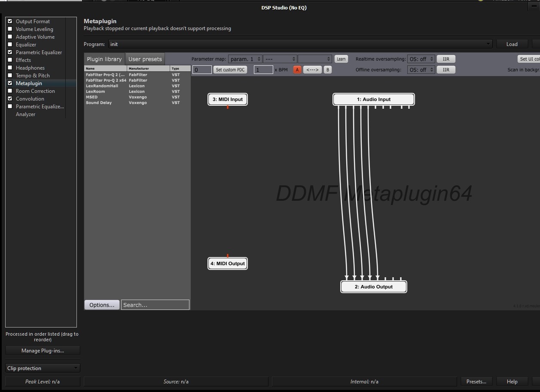Click the <---> copy A/B button
This screenshot has width=540, height=392.
pos(312,70)
